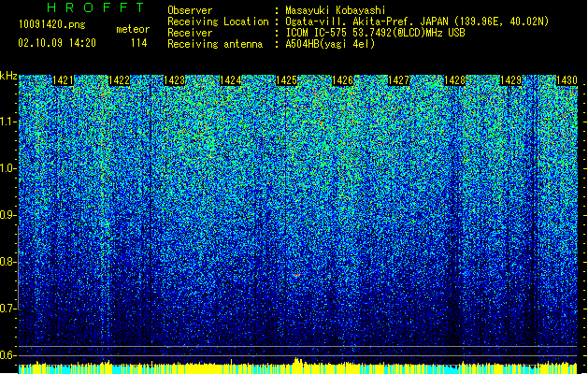Click the 1430 time marker

tap(566, 80)
